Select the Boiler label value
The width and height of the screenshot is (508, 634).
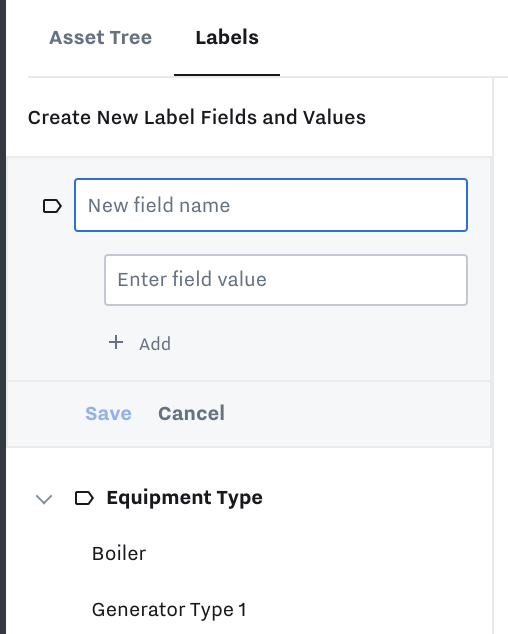click(x=119, y=554)
